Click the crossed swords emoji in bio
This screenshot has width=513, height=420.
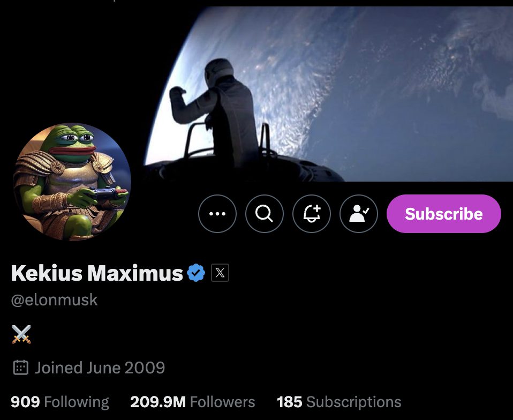(21, 334)
